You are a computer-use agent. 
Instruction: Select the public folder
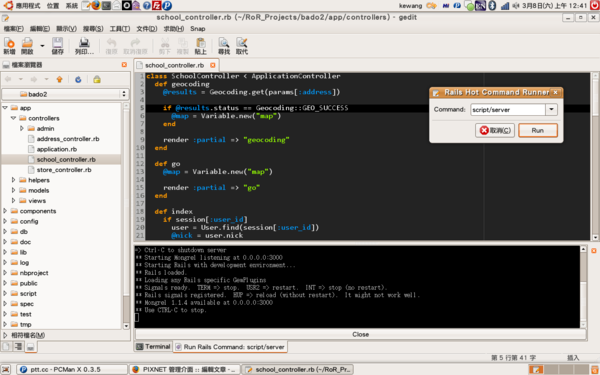(x=28, y=283)
